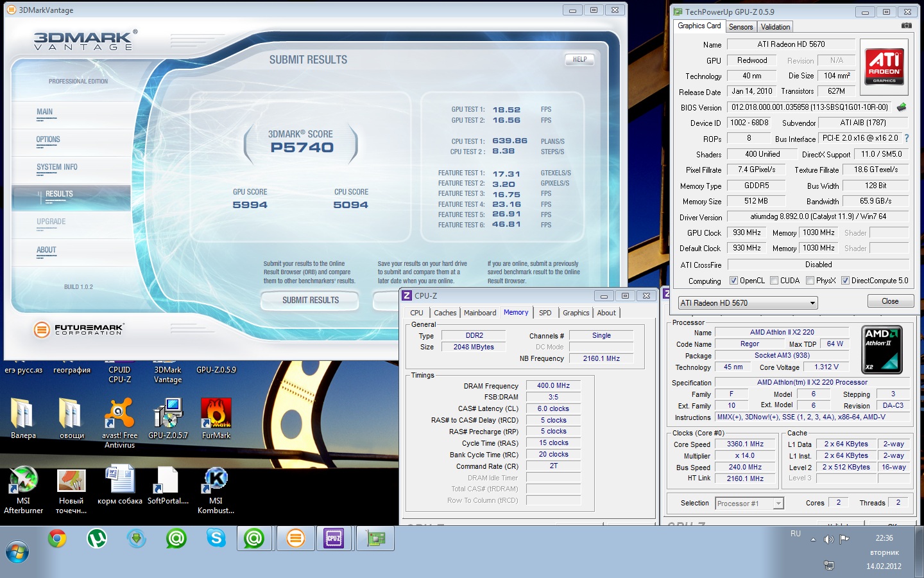Open uTorrent from the taskbar

97,538
